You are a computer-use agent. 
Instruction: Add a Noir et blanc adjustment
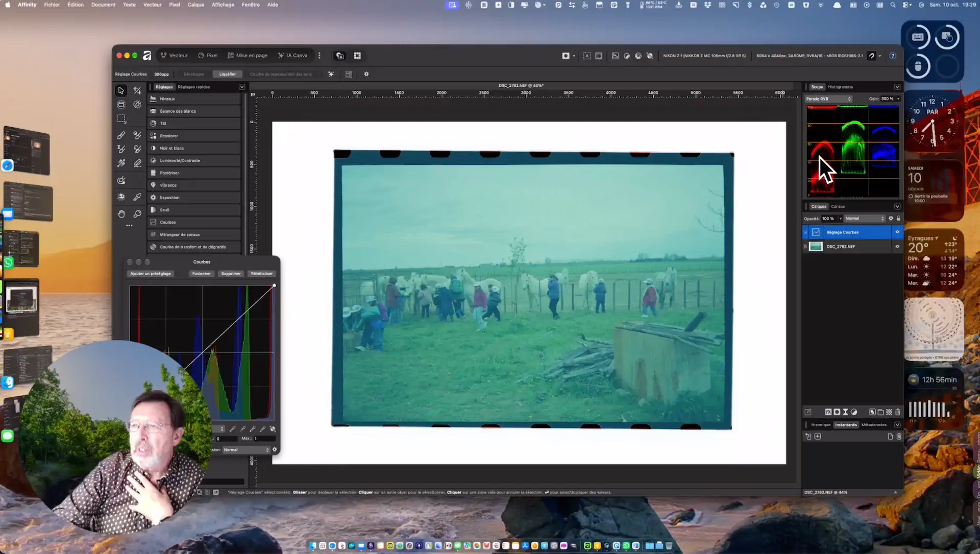[194, 148]
